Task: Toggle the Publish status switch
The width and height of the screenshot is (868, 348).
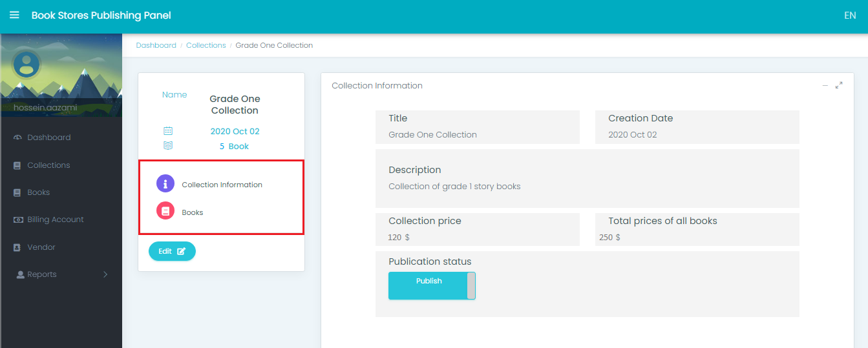Action: tap(432, 285)
